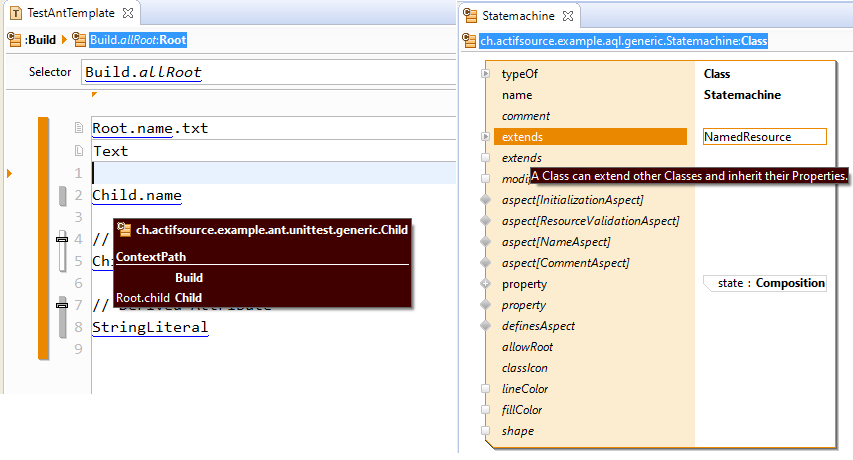The image size is (853, 460).
Task: Expand the highlighted extends property row
Action: tap(486, 137)
